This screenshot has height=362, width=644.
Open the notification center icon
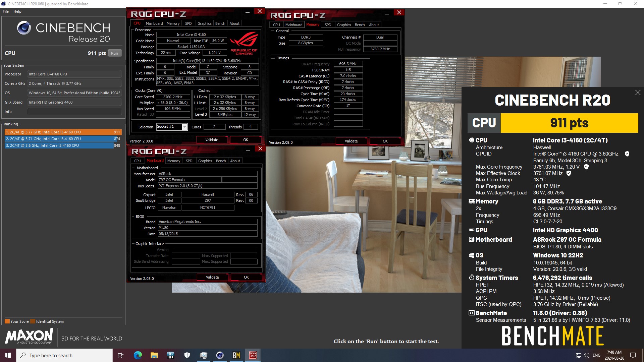point(633,355)
